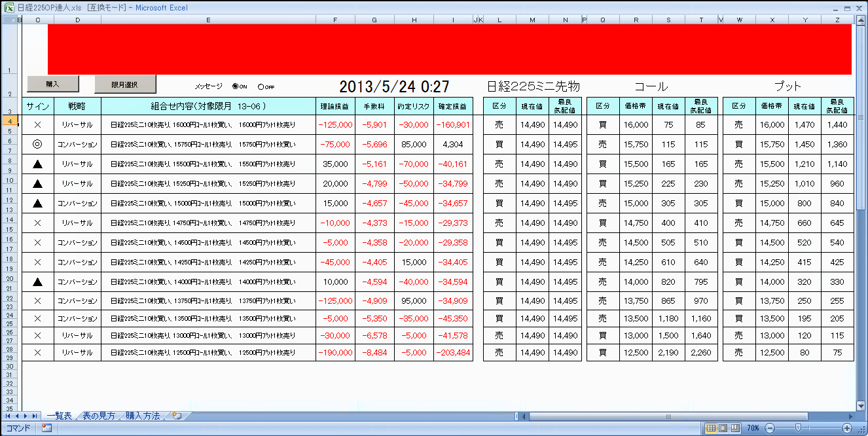Click the -8,484 fee cell

[x=374, y=352]
